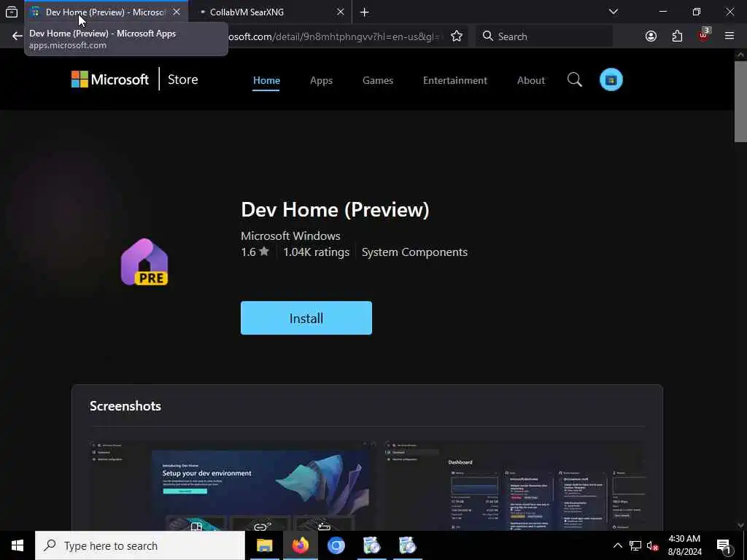Screen dimensions: 747x560
Task: Click the Microsoft logo
Action: (x=110, y=79)
